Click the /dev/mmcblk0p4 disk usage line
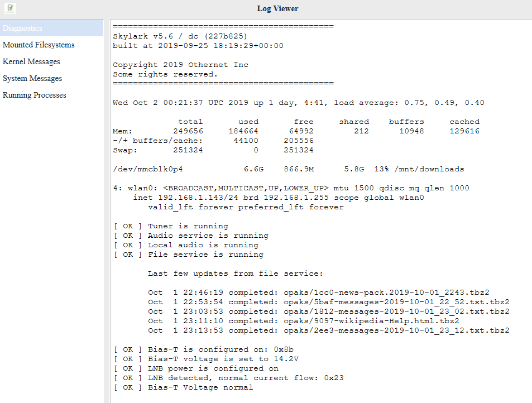Screen dimensions: 532x403 tap(288, 169)
